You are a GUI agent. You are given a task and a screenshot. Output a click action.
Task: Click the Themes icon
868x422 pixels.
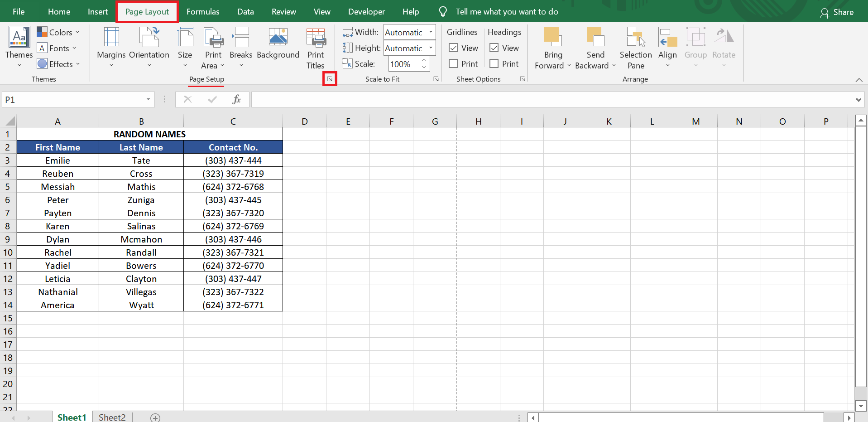coord(19,37)
